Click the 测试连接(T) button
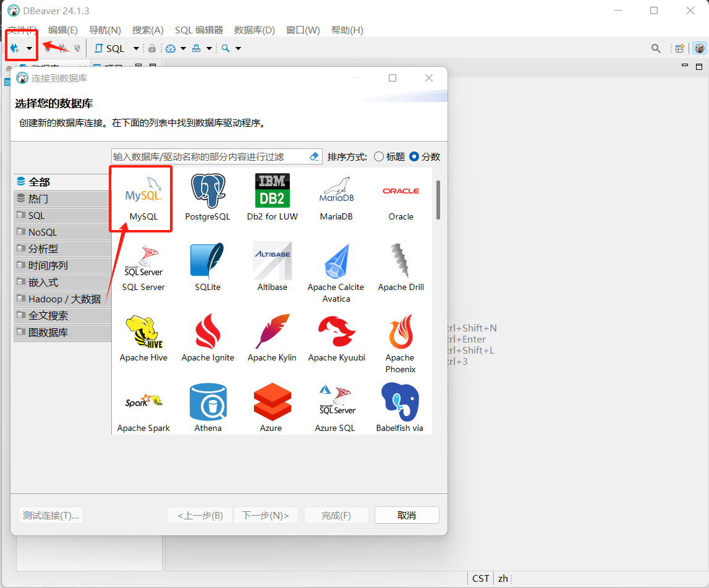 (x=51, y=515)
